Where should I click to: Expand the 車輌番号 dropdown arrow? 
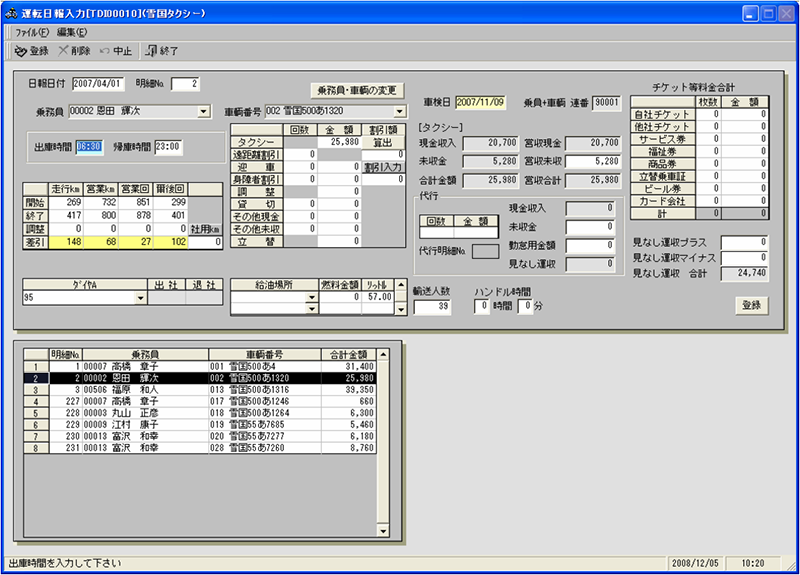[399, 111]
